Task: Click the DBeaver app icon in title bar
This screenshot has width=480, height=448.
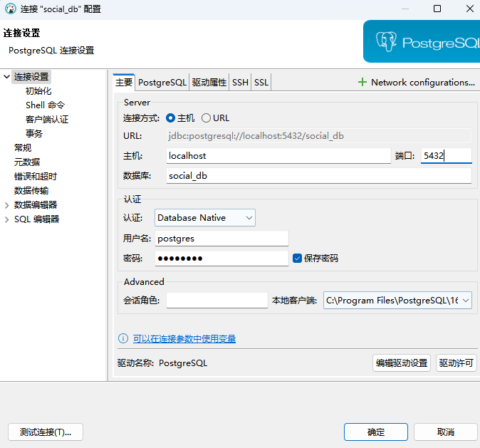Action: point(11,9)
